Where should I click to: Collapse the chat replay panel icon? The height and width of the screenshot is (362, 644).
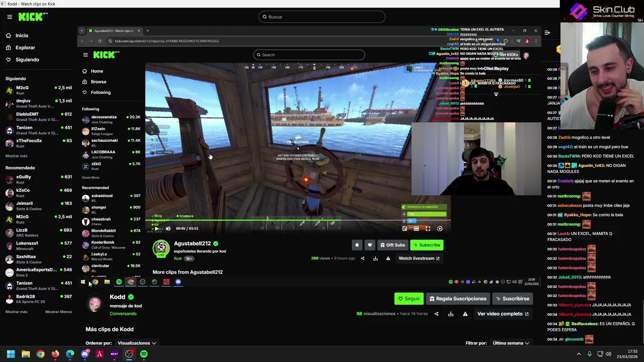(x=547, y=33)
